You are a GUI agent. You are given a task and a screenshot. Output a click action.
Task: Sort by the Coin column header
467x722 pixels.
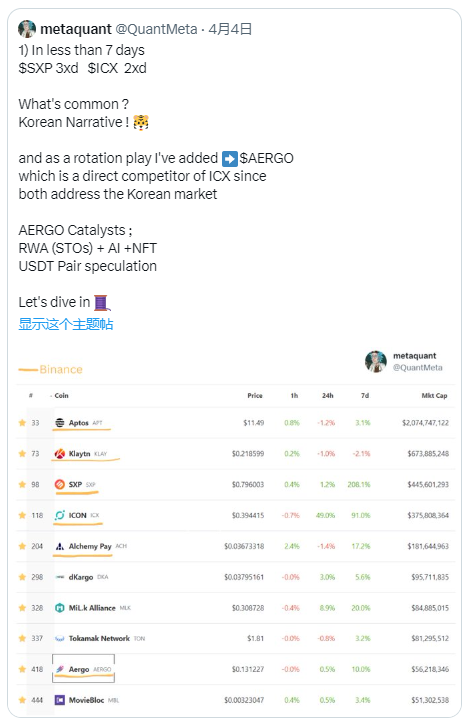click(x=61, y=396)
